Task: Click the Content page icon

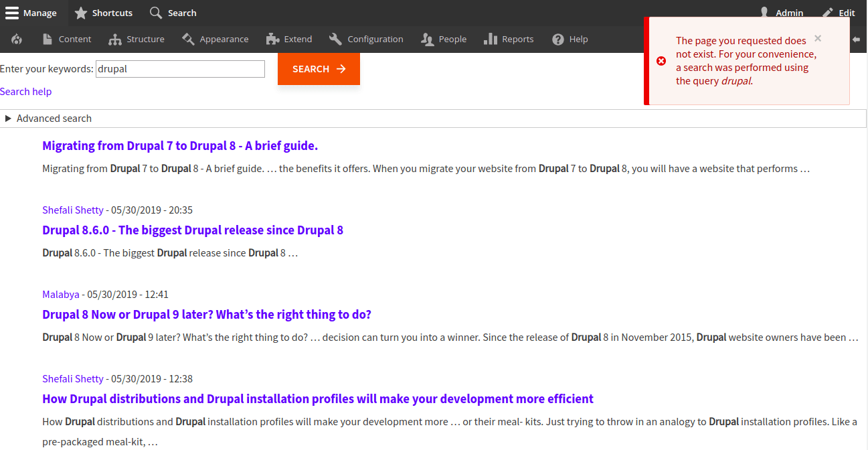Action: click(x=47, y=40)
